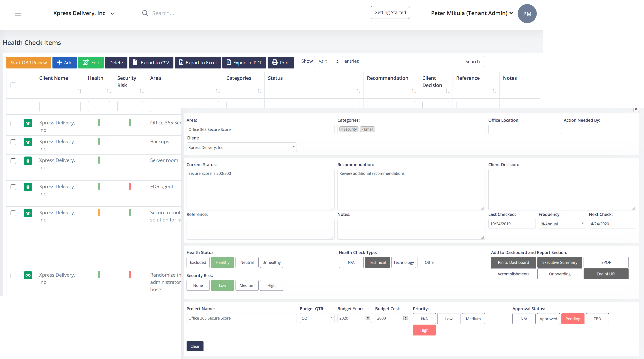This screenshot has height=359, width=644.
Task: Remove the Security category tag
Action: coord(342,129)
